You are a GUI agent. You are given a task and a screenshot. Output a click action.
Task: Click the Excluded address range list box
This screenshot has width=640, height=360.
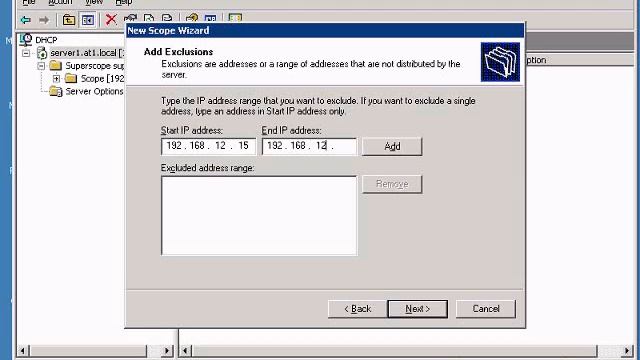coord(259,216)
